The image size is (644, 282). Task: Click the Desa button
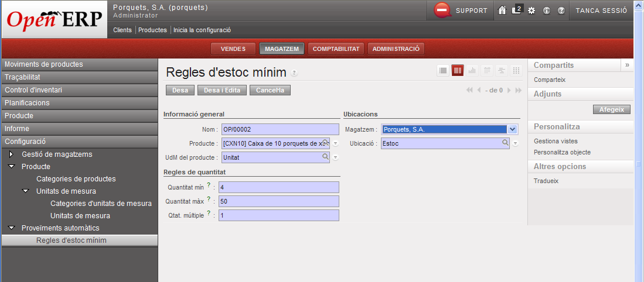180,90
